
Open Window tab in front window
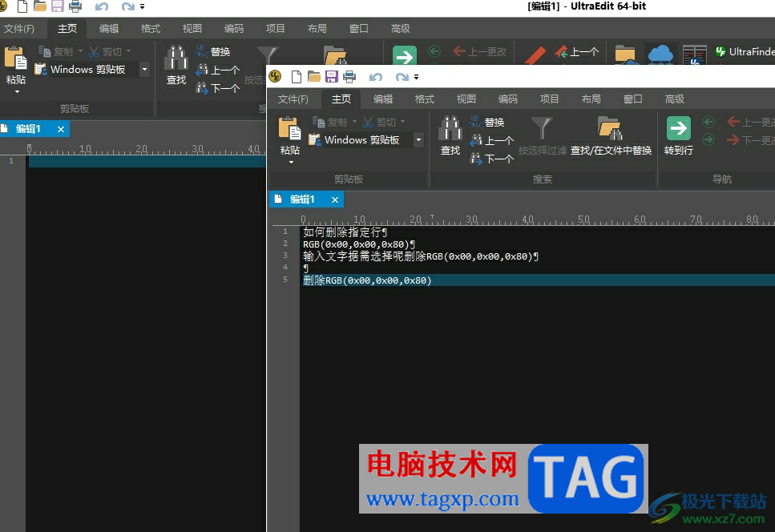coord(632,99)
